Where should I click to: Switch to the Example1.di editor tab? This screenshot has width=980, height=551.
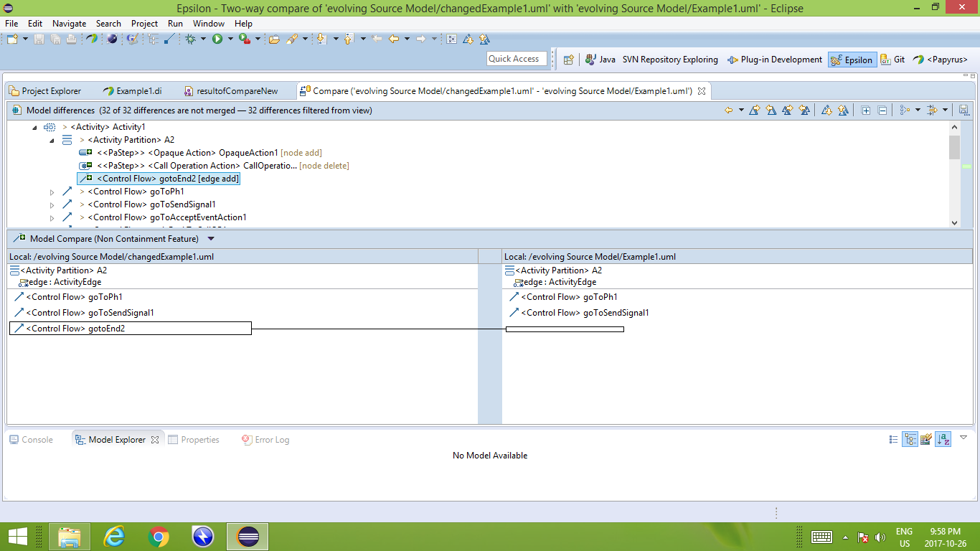[x=133, y=91]
